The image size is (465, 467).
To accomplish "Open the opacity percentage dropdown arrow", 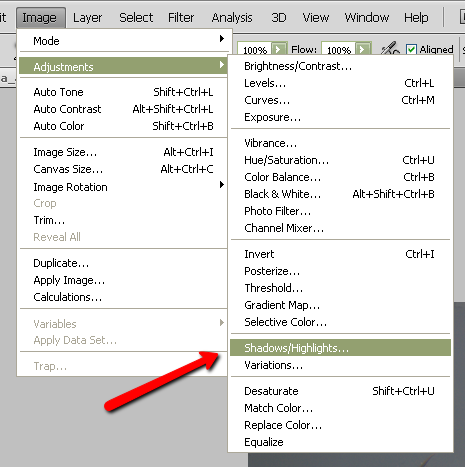I will pos(279,49).
